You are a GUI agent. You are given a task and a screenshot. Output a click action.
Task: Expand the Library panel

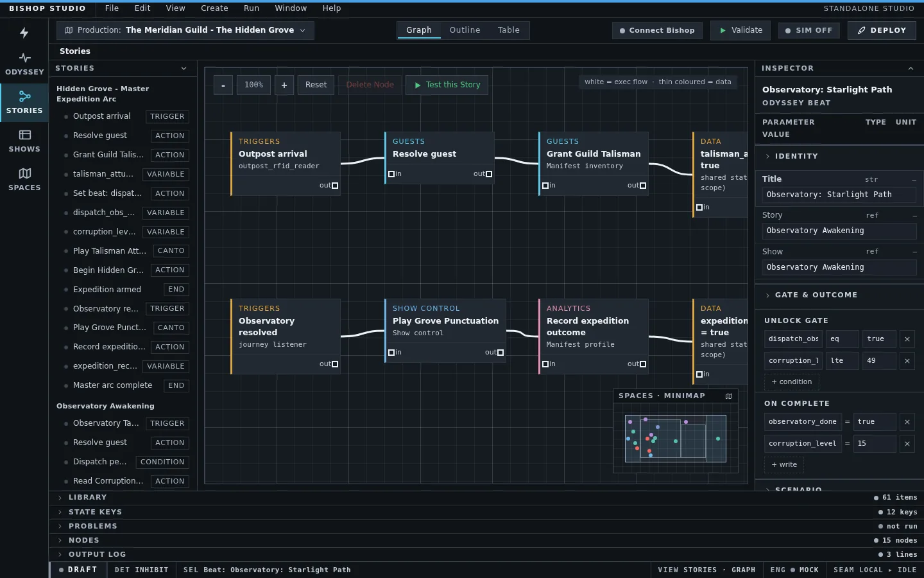pos(486,497)
